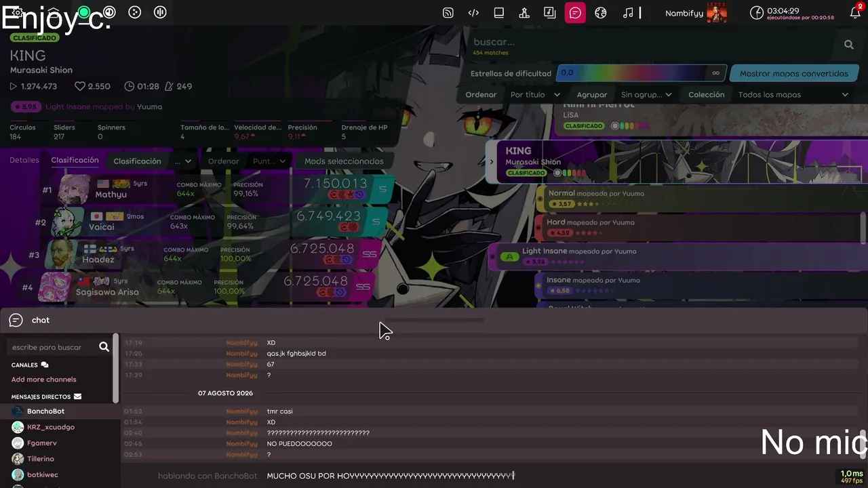Viewport: 868px width, 488px height.
Task: Open Fgamerv direct message channel
Action: (60, 443)
